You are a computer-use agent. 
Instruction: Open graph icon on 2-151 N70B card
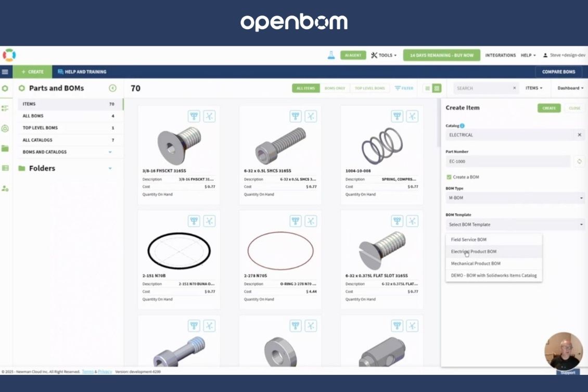(x=209, y=221)
